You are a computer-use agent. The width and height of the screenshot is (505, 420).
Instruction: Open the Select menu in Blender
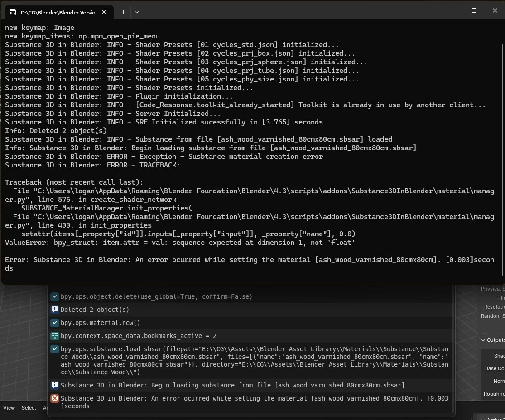[x=29, y=408]
